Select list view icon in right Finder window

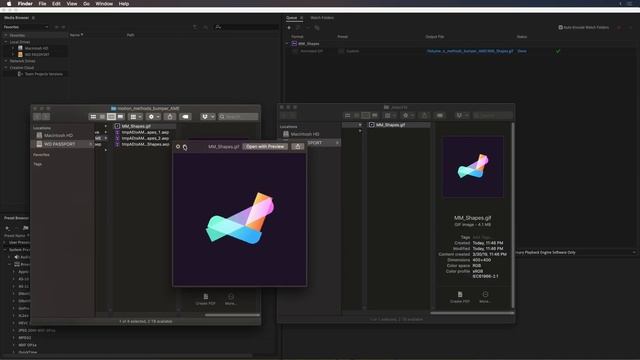coord(357,116)
